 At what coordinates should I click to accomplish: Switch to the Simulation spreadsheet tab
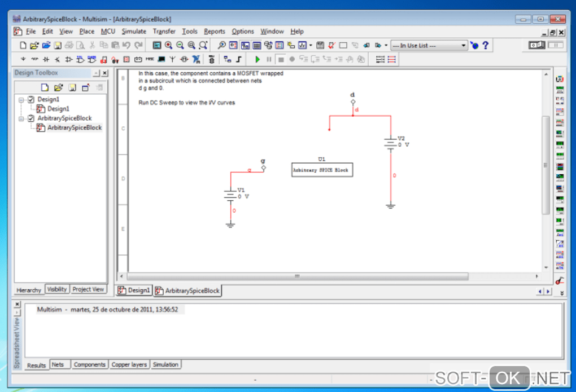(x=165, y=364)
